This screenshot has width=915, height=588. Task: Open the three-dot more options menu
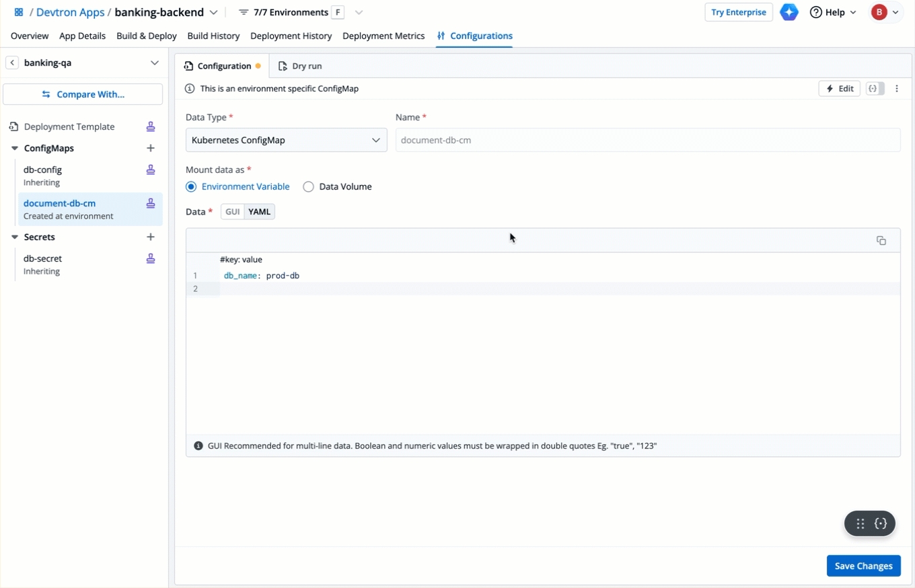point(897,89)
